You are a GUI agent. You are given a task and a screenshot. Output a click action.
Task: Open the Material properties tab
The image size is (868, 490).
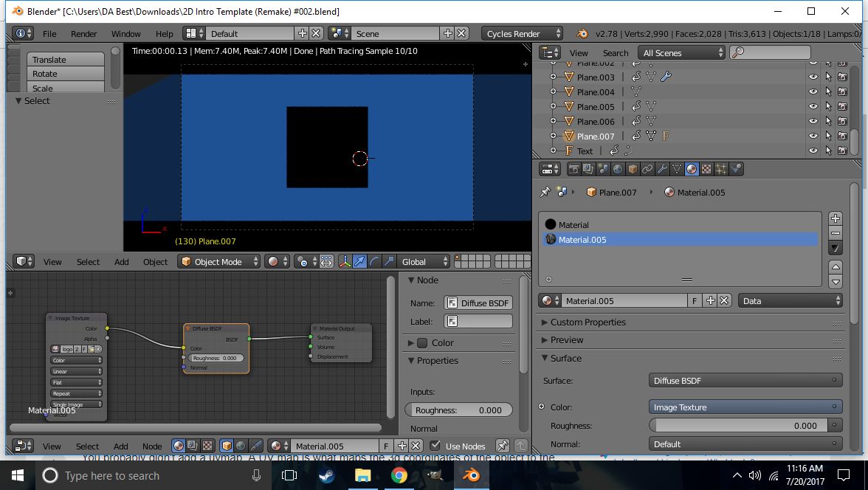(x=692, y=170)
